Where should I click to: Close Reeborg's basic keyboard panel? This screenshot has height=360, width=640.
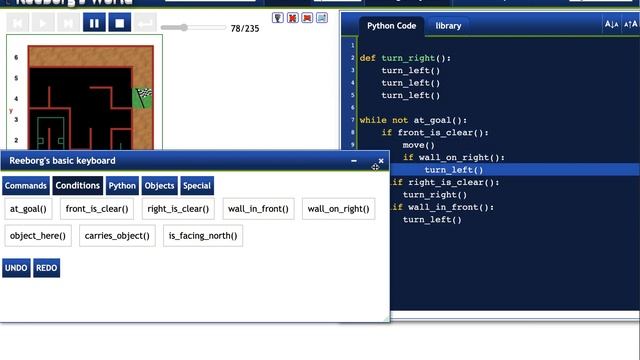point(381,161)
